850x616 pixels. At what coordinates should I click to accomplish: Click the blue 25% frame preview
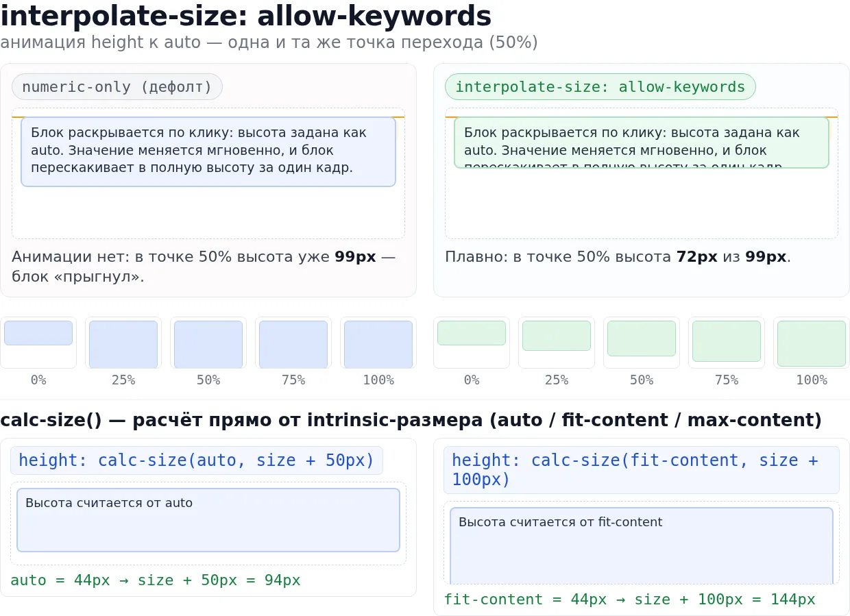tap(123, 345)
